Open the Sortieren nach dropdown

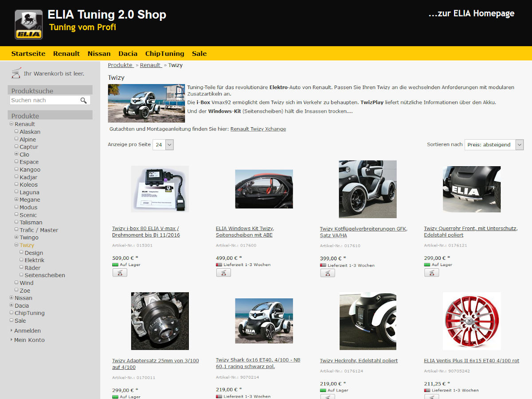[494, 145]
